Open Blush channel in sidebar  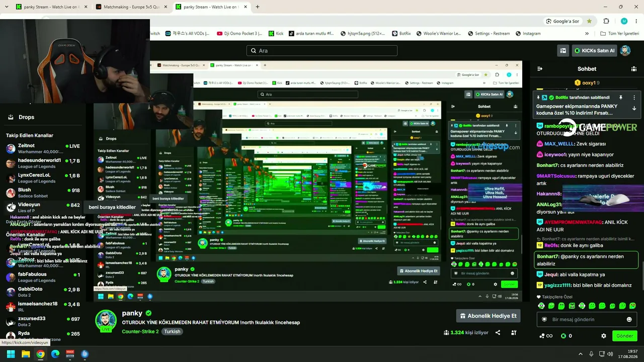click(43, 193)
